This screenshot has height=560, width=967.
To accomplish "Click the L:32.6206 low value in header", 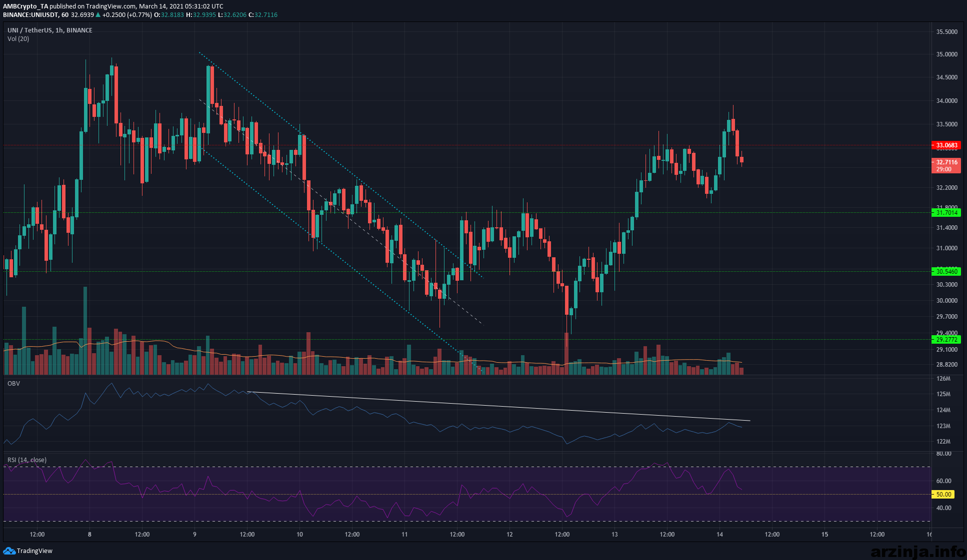I will [232, 15].
